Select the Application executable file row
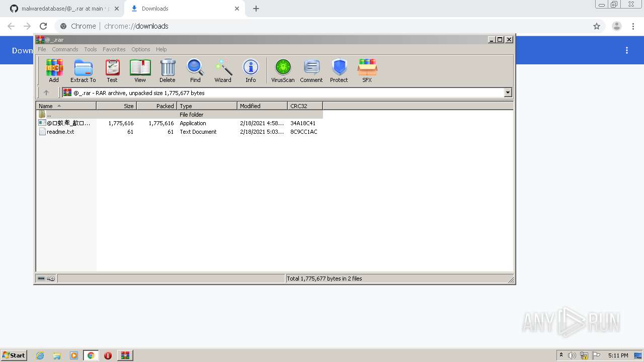Image resolution: width=644 pixels, height=362 pixels. [x=180, y=123]
